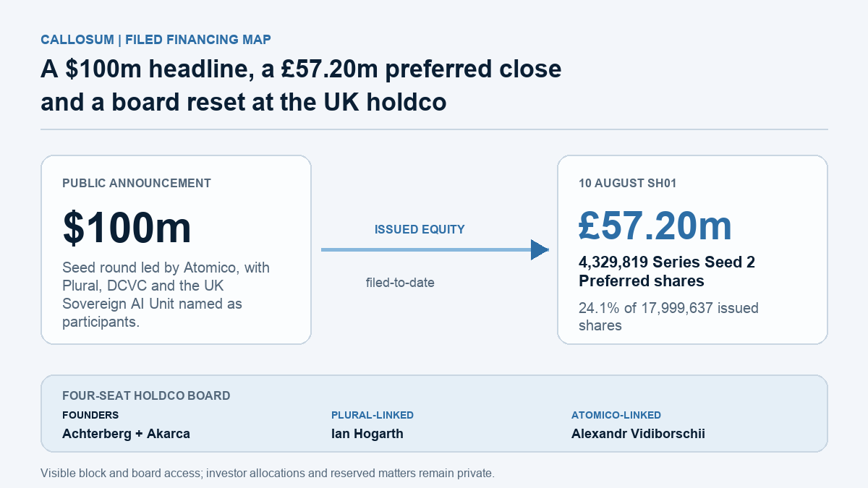Select the filed-to-date caption
This screenshot has width=868, height=488.
tap(400, 283)
